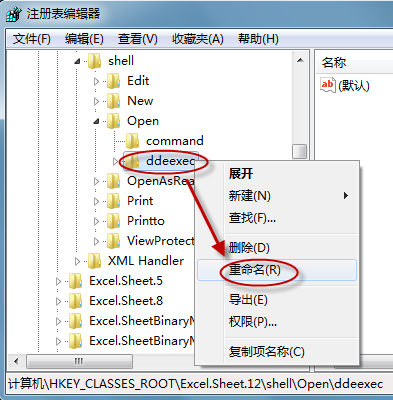
Task: Open the 帮助(H) menu
Action: tap(258, 39)
